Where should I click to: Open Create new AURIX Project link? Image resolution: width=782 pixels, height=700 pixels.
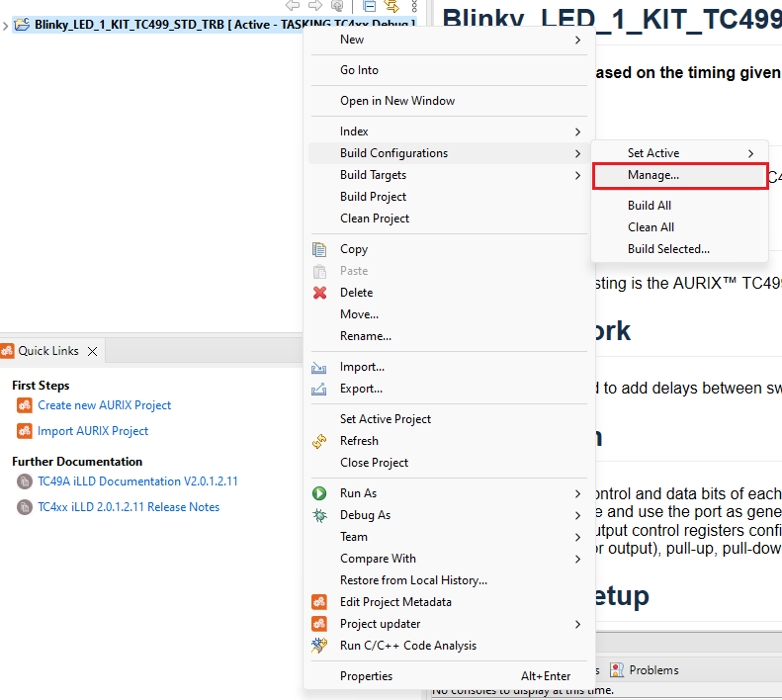[x=104, y=405]
